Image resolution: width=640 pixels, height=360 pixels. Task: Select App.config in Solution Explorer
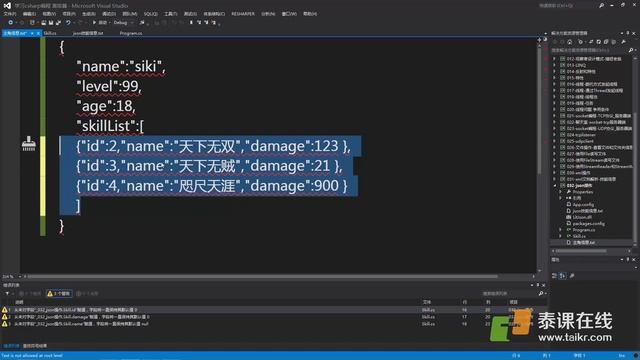tap(583, 204)
